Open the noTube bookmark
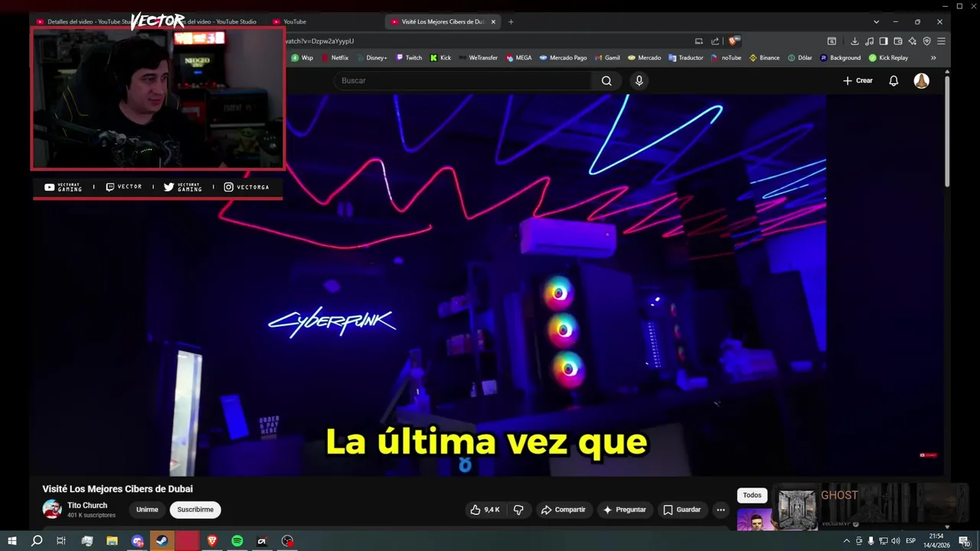980x551 pixels. (726, 57)
